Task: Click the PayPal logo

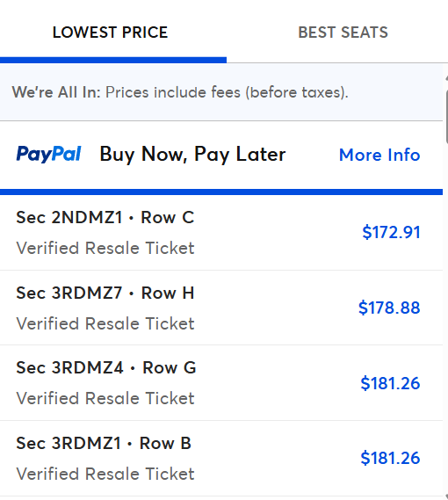Action: coord(48,155)
